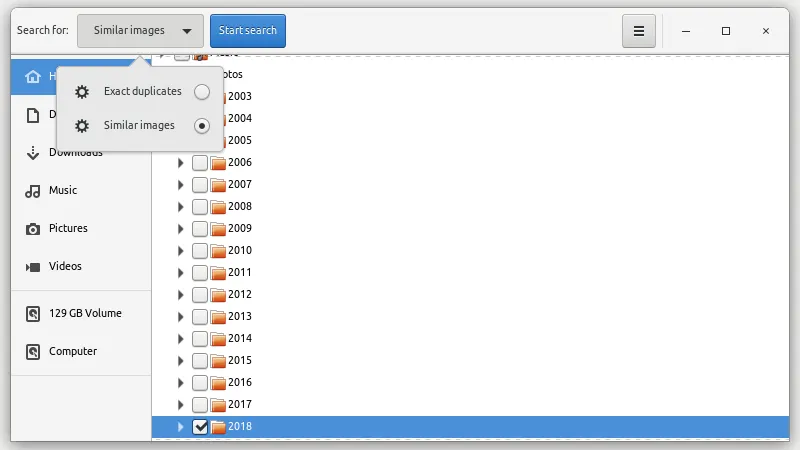Check the 2009 folder checkbox
Image resolution: width=800 pixels, height=450 pixels.
click(200, 229)
